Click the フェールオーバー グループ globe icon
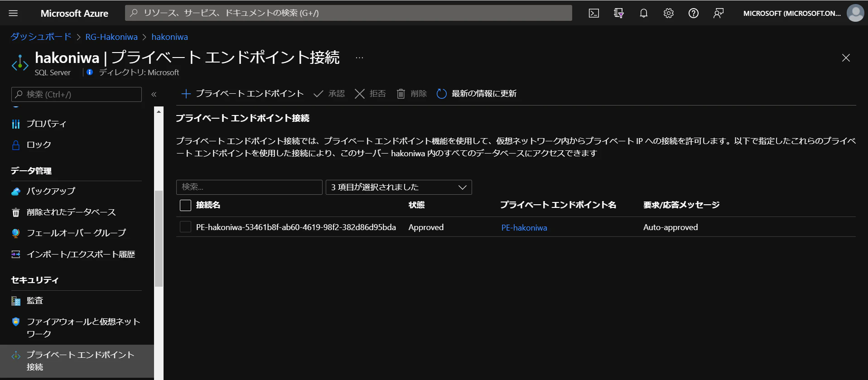Viewport: 868px width, 380px height. coord(16,233)
